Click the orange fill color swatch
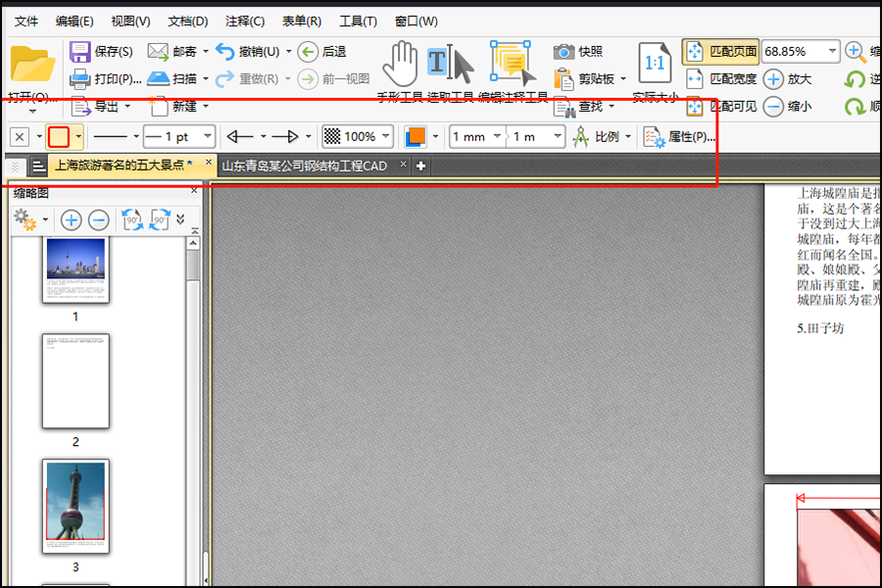 coord(416,137)
